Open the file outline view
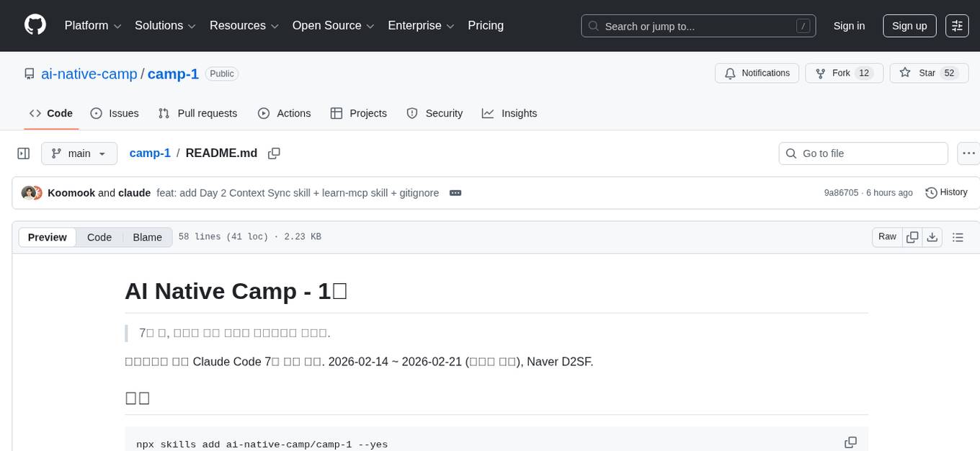Viewport: 980px width, 451px height. [x=958, y=236]
